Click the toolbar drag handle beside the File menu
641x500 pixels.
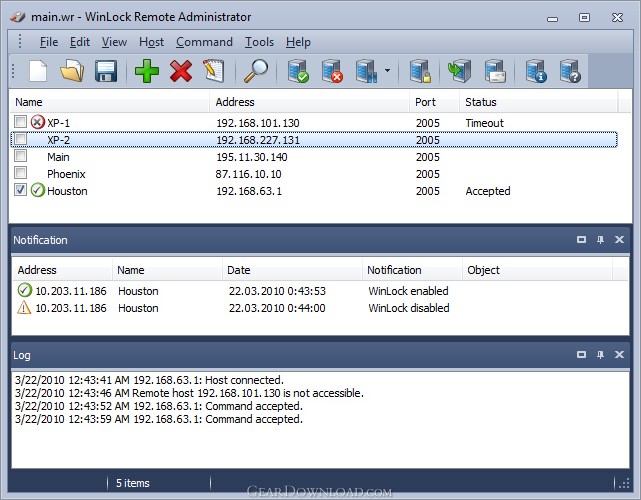pyautogui.click(x=20, y=41)
